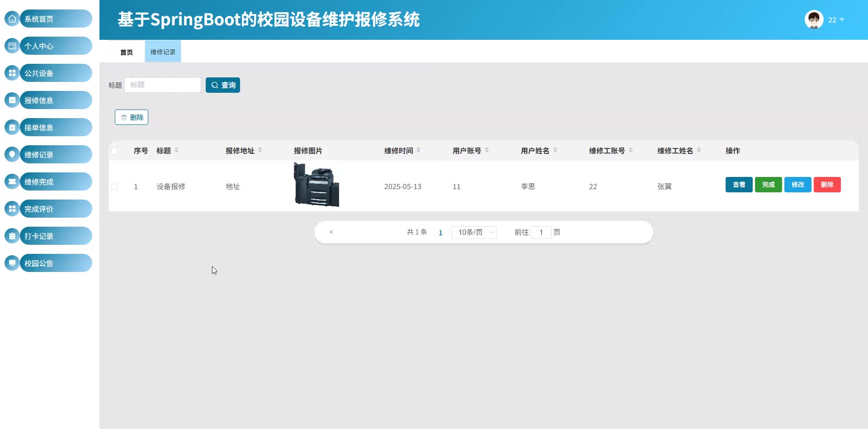The height and width of the screenshot is (429, 868).
Task: Click the user avatar picture
Action: pos(814,19)
